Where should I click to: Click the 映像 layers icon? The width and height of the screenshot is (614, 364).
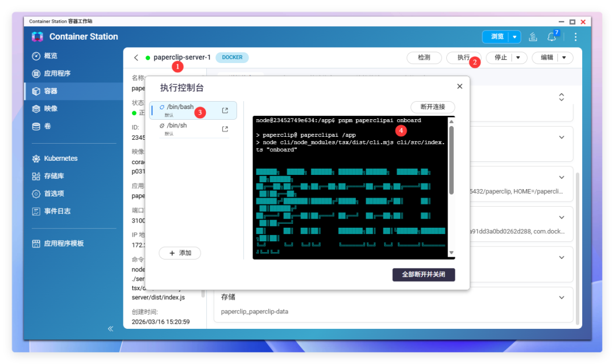(36, 108)
